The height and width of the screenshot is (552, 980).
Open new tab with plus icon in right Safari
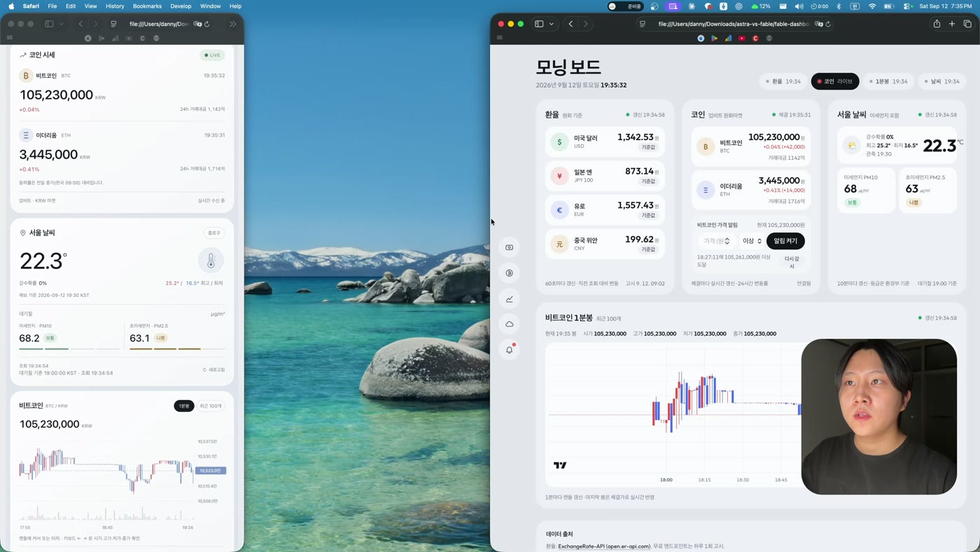coord(952,24)
